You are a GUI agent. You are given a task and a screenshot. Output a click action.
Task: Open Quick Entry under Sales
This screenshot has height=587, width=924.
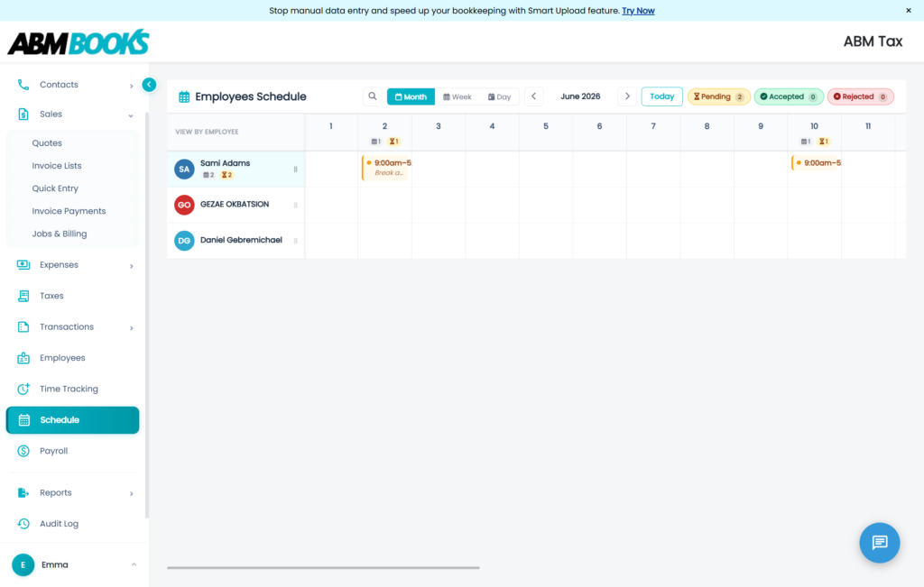coord(55,188)
